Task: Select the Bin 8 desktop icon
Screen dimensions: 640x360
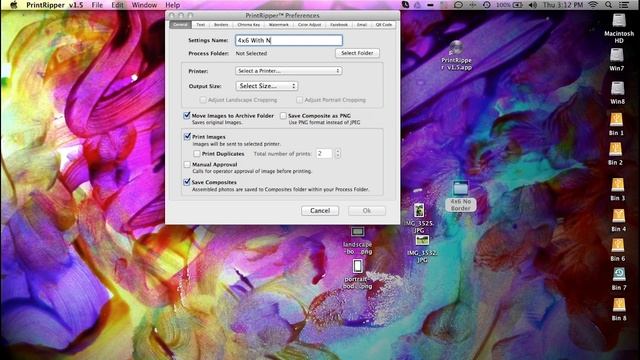Action: click(x=619, y=305)
